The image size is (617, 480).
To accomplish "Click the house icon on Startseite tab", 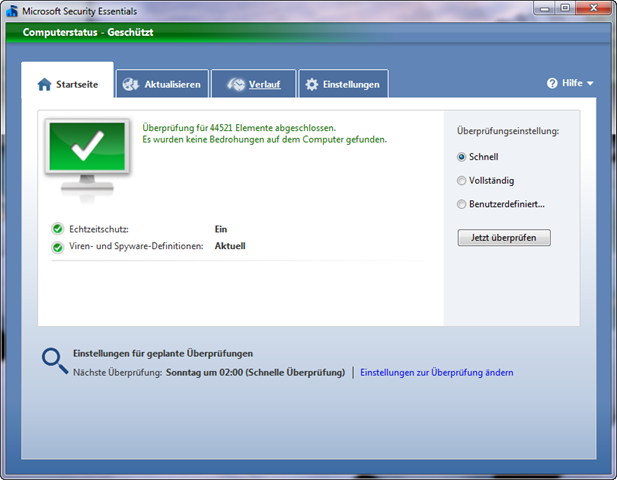I will pos(44,85).
